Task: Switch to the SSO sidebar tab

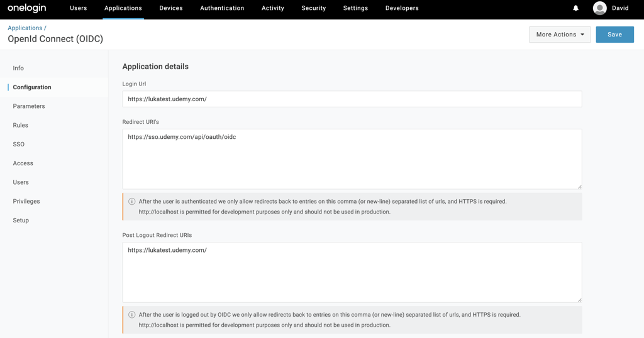Action: coord(18,144)
